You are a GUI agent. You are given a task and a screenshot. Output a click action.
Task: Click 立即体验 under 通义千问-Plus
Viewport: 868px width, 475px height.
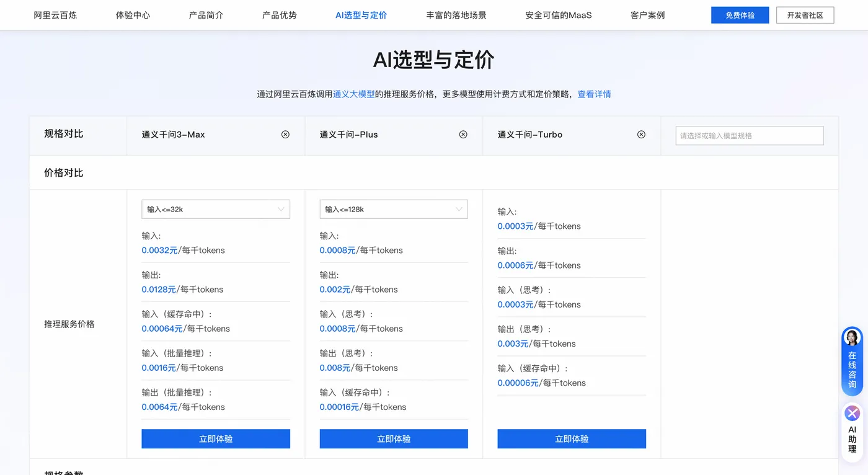394,438
